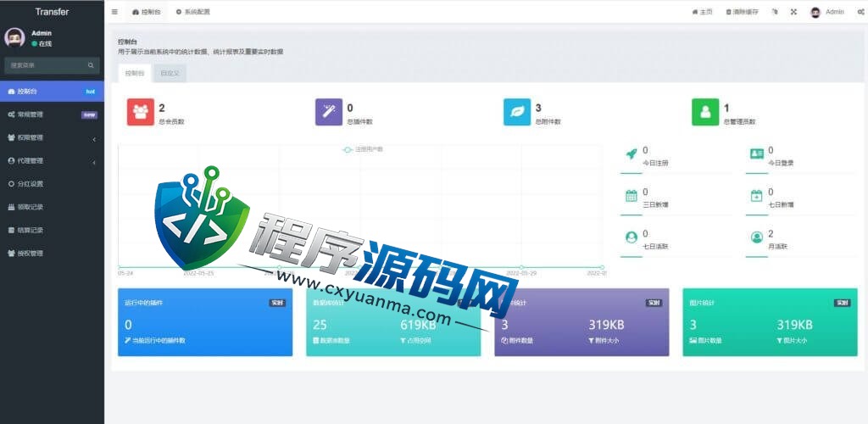Click the 图片统计 green card title
Viewport: 868px width, 424px height.
702,304
